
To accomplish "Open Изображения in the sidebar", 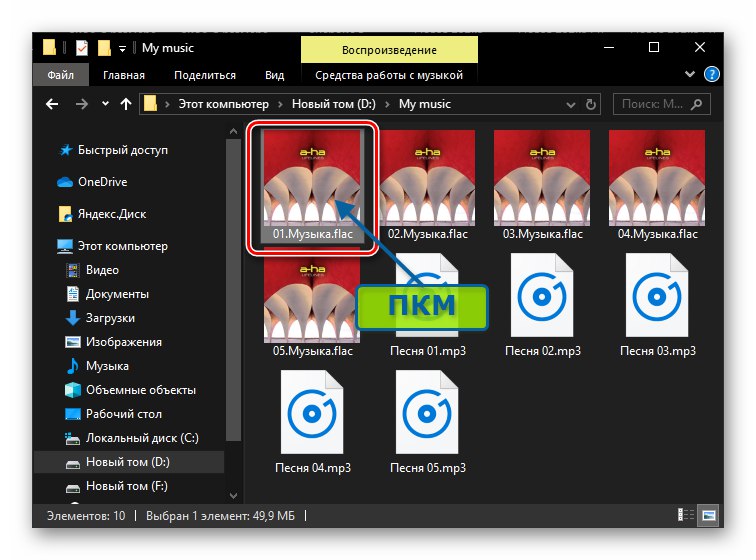I will [x=124, y=342].
